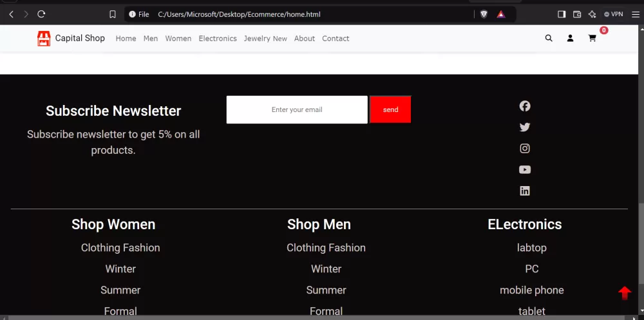Screen dimensions: 644x320
Task: Click the red send button
Action: 390,109
